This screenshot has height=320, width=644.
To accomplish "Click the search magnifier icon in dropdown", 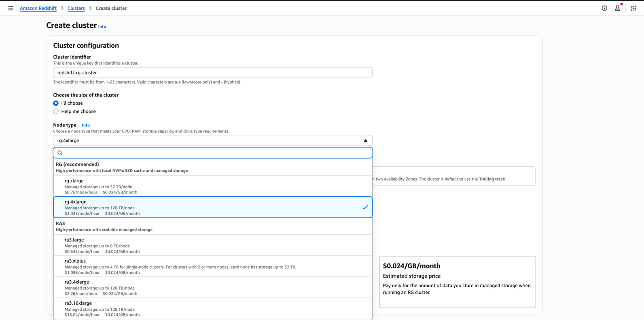I will 60,153.
